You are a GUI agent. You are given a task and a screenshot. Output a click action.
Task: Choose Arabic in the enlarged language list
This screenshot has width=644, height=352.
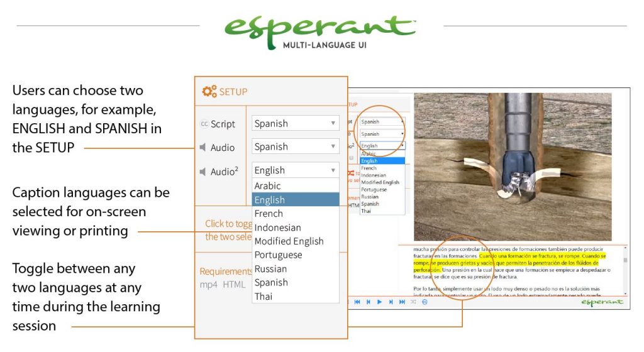point(296,185)
